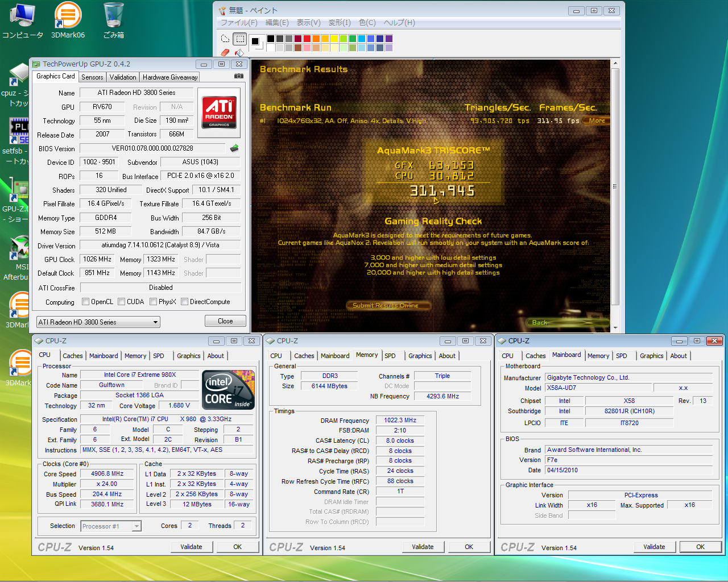Click the Paint canvas scroll down arrow
The width and height of the screenshot is (728, 582).
615,329
